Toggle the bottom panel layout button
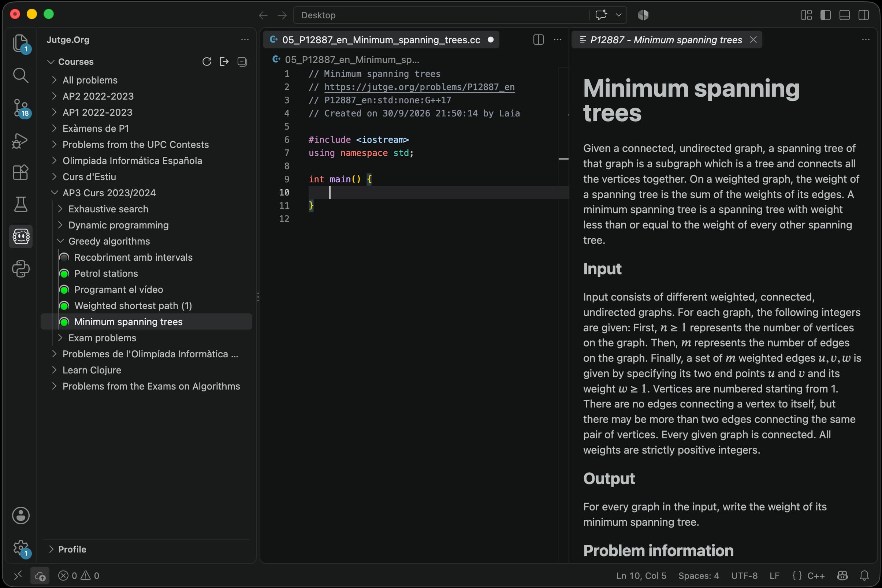 point(845,15)
